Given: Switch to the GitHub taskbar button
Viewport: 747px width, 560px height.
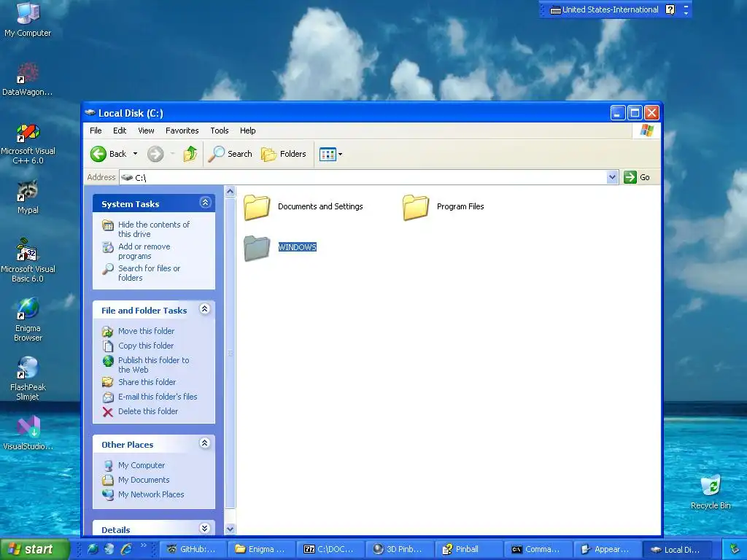Looking at the screenshot, I should click(192, 549).
